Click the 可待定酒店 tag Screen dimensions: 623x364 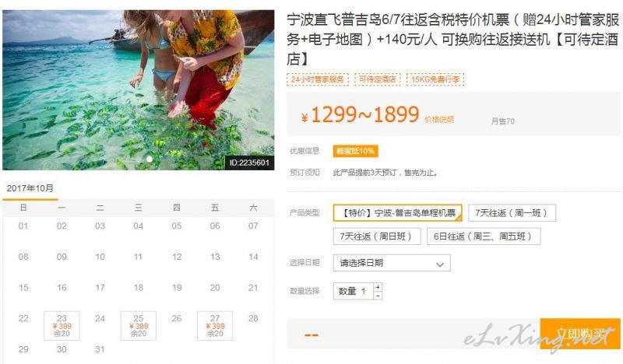tap(378, 79)
